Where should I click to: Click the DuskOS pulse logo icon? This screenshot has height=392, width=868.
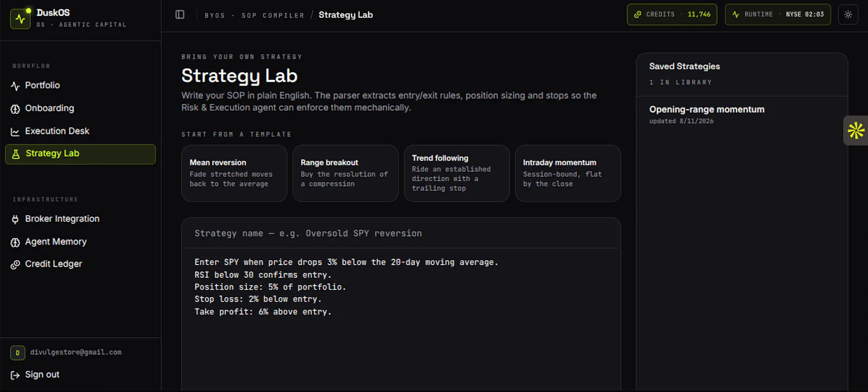[20, 19]
